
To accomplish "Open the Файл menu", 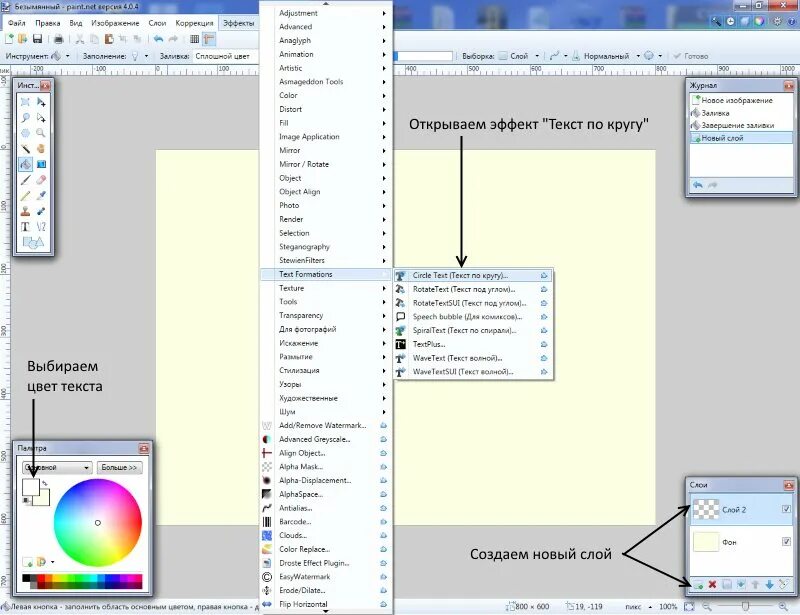I will click(17, 23).
